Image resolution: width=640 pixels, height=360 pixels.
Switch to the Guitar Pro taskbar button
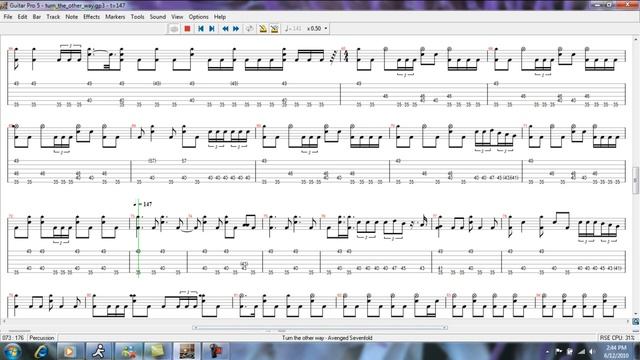coord(187,351)
